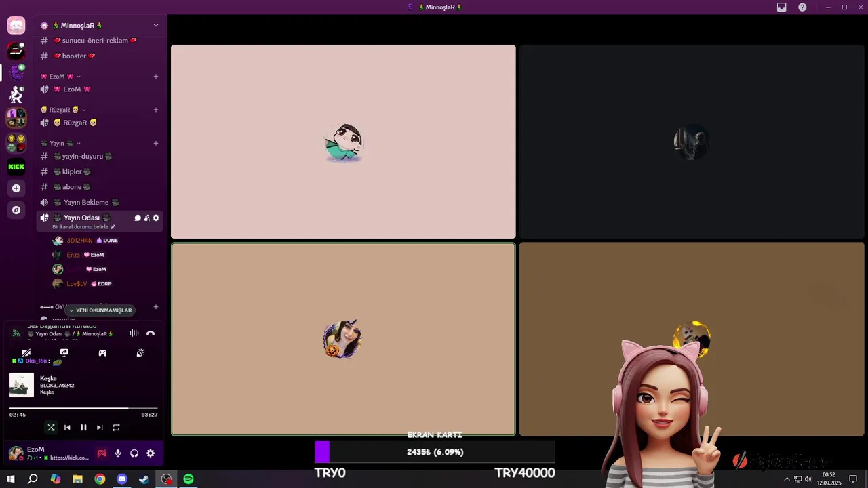Open Windows notification center icon
The width and height of the screenshot is (868, 488).
pyautogui.click(x=853, y=479)
